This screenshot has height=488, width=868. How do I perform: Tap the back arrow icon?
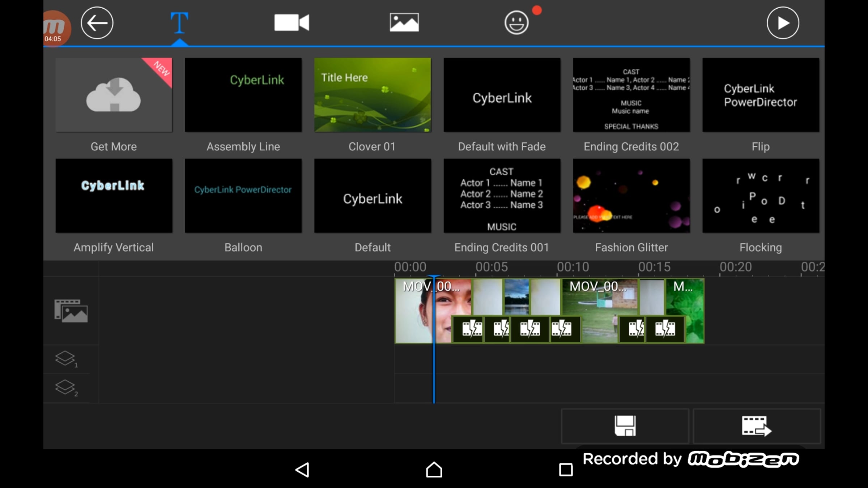97,23
